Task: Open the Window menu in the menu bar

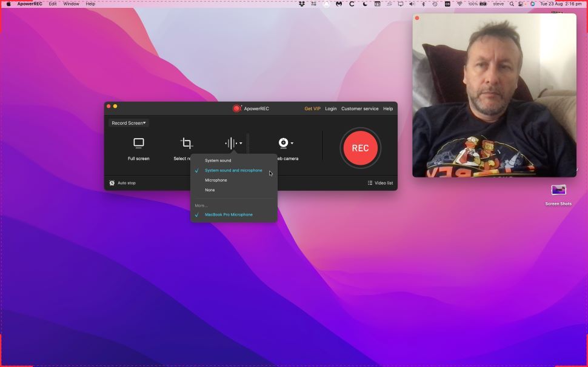Action: point(71,4)
